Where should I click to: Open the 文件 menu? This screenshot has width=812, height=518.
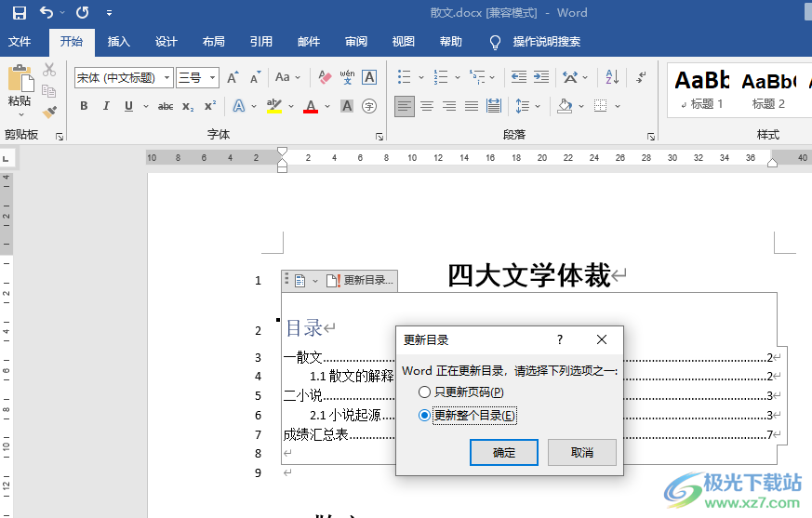(x=20, y=42)
